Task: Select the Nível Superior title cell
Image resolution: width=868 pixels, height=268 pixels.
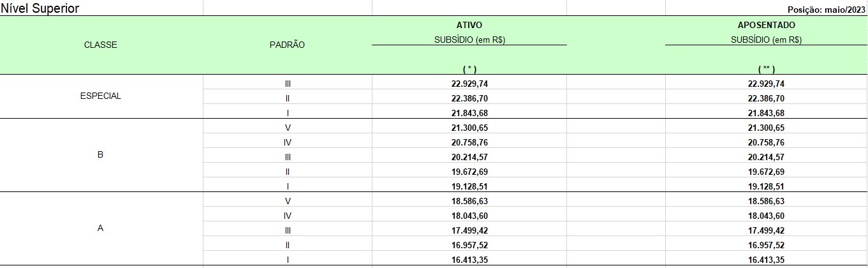Action: click(101, 8)
